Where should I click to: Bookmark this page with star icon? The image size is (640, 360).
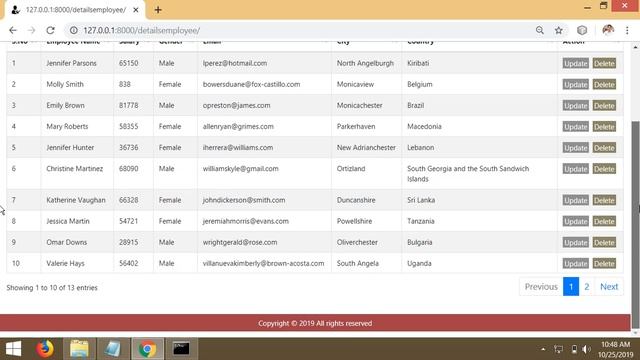(559, 30)
